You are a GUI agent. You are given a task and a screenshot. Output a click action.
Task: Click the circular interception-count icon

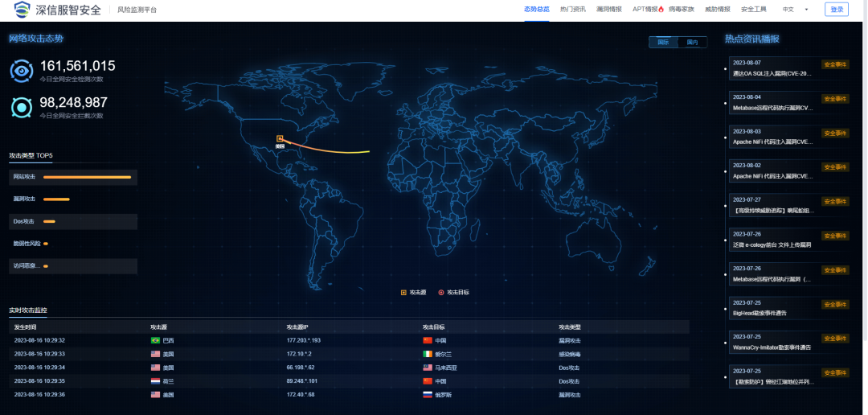23,108
